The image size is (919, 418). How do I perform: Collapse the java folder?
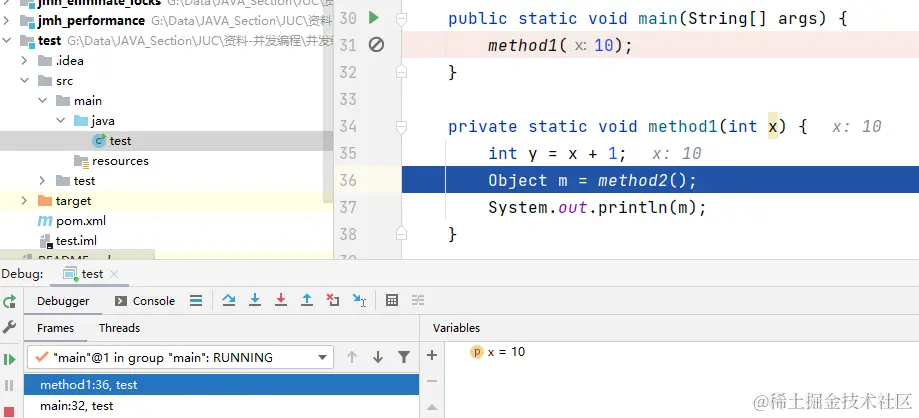pos(60,121)
